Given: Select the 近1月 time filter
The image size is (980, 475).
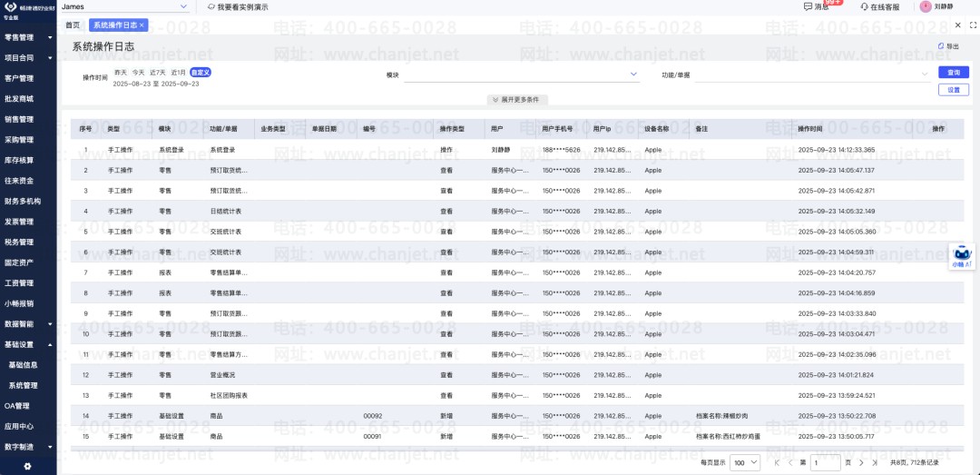Looking at the screenshot, I should (x=179, y=73).
